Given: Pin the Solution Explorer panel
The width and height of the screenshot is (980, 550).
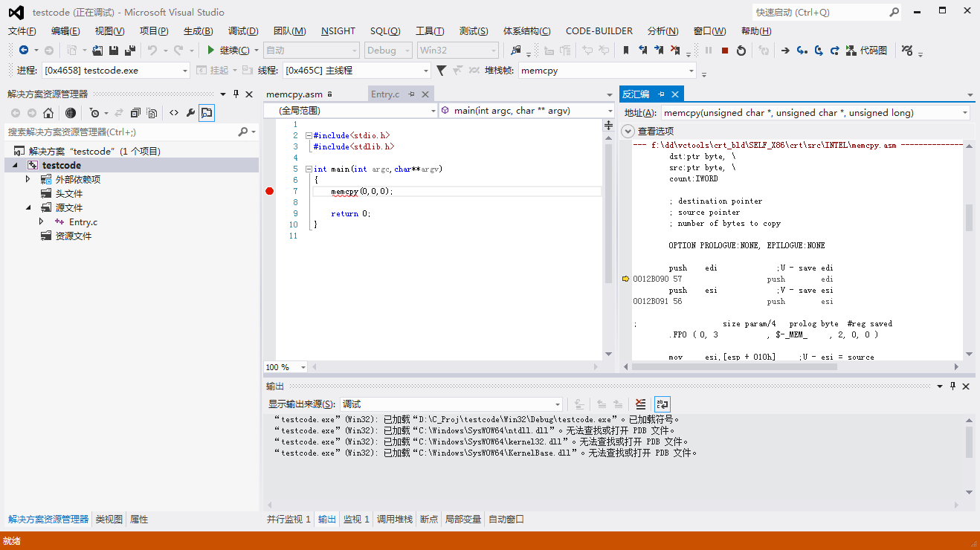Looking at the screenshot, I should click(236, 94).
